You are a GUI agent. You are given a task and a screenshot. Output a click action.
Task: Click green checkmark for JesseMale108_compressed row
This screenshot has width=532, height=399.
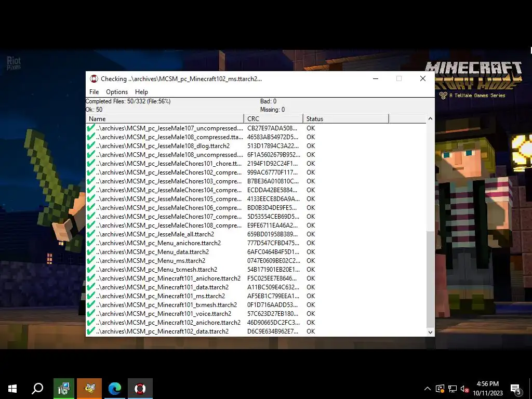[90, 137]
